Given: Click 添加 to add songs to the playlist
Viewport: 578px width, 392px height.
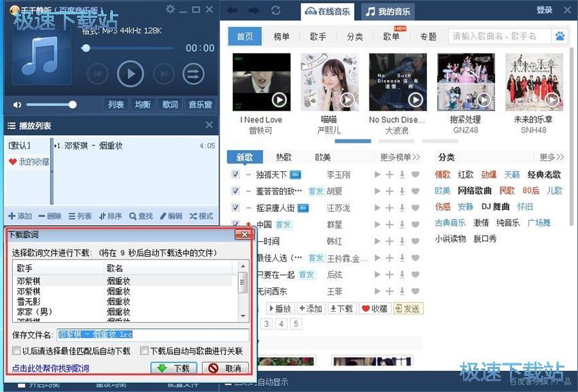Looking at the screenshot, I should [20, 216].
